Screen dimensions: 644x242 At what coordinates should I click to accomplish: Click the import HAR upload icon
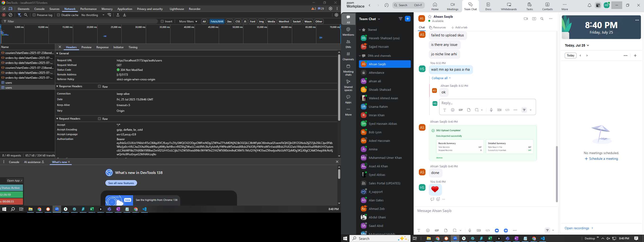click(118, 15)
